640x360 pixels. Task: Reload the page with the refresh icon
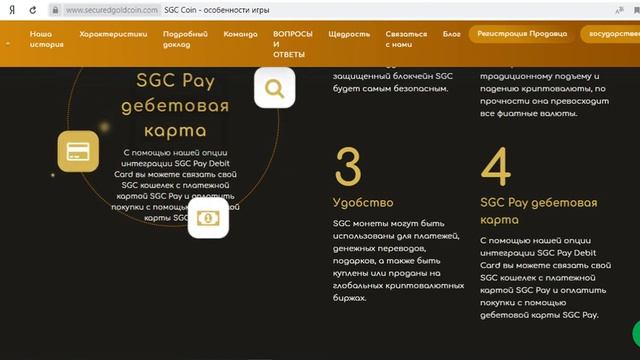click(33, 10)
